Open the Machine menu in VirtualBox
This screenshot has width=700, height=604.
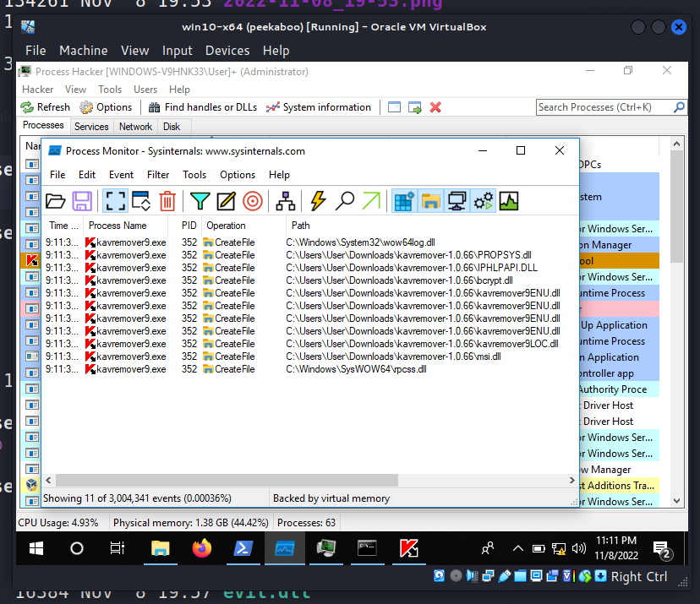coord(84,51)
